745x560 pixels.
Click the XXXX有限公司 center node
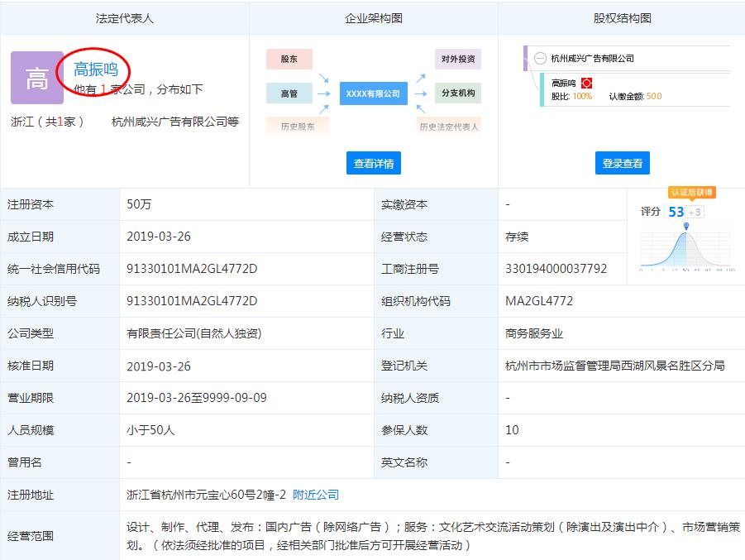pyautogui.click(x=372, y=93)
